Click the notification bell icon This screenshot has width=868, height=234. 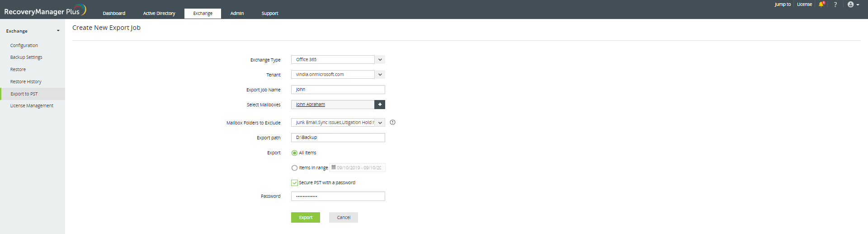pos(821,5)
